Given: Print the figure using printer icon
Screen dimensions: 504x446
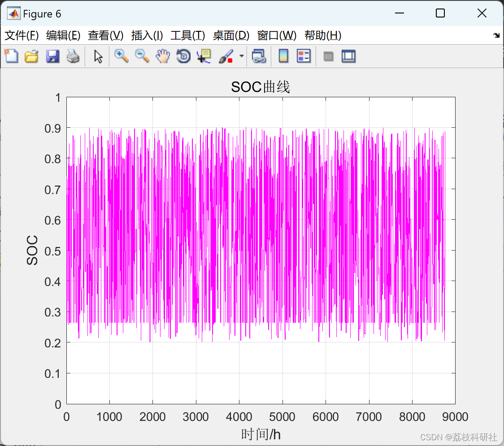Looking at the screenshot, I should tap(73, 56).
